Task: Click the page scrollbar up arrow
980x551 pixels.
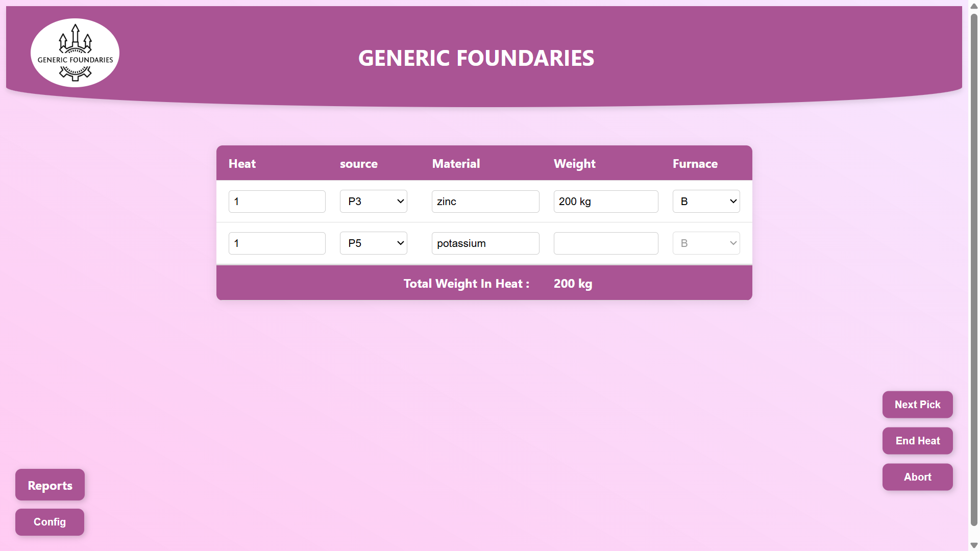Action: pyautogui.click(x=974, y=6)
